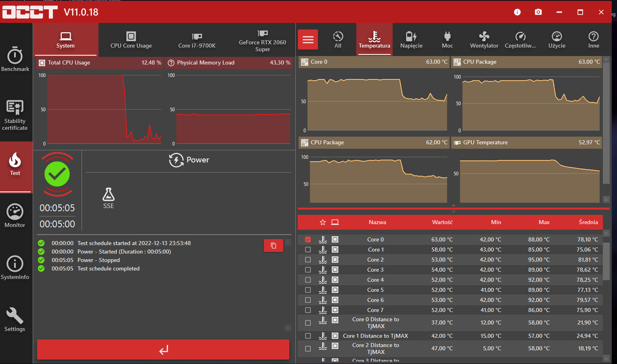617x364 pixels.
Task: Click the log entry 'Test schedule completed'
Action: 109,268
